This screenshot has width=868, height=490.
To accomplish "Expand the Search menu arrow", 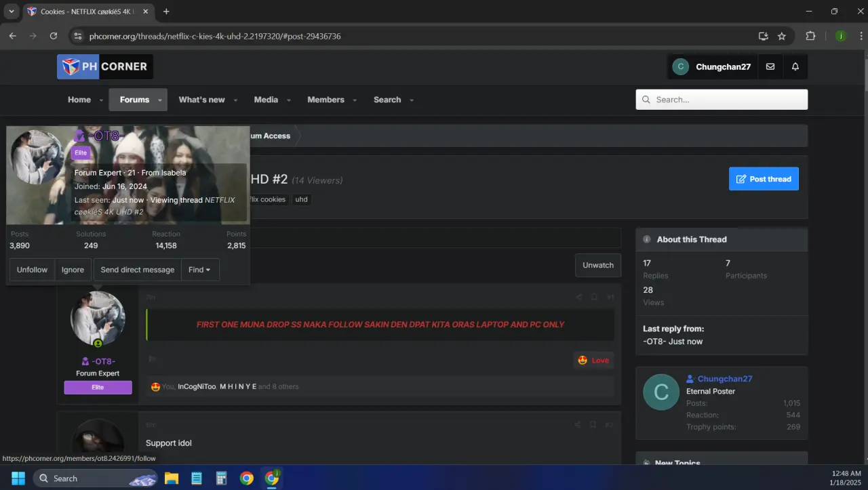I will point(412,100).
